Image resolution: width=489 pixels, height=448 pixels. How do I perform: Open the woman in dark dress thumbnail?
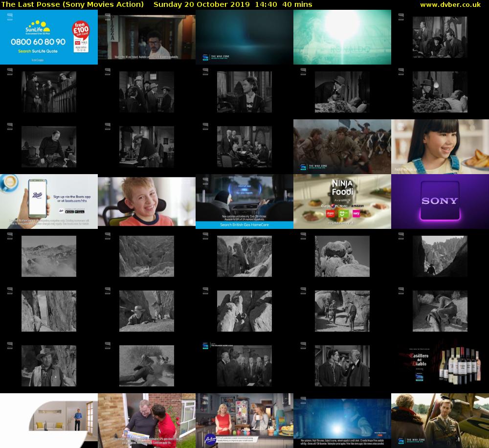(244, 92)
